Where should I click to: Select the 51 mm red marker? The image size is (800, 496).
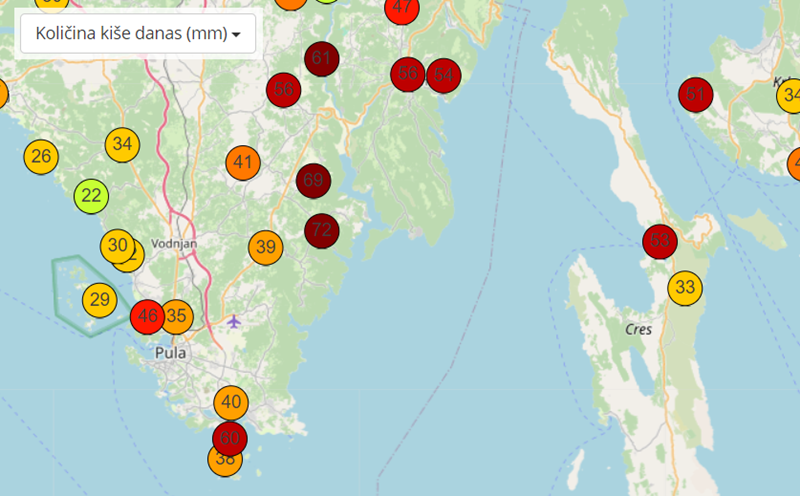click(x=695, y=95)
